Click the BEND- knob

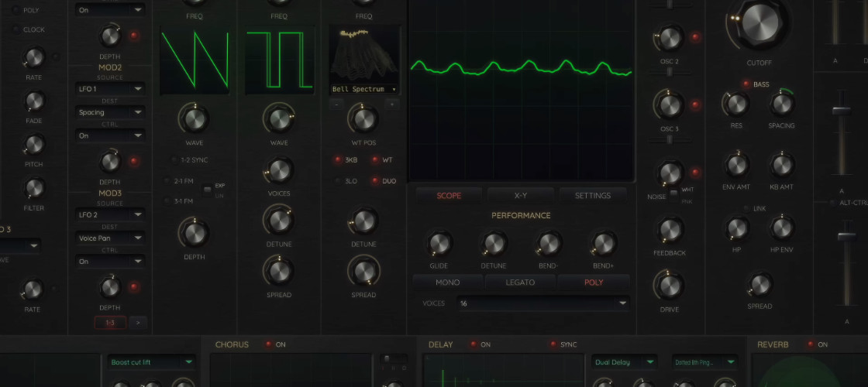[x=548, y=243]
